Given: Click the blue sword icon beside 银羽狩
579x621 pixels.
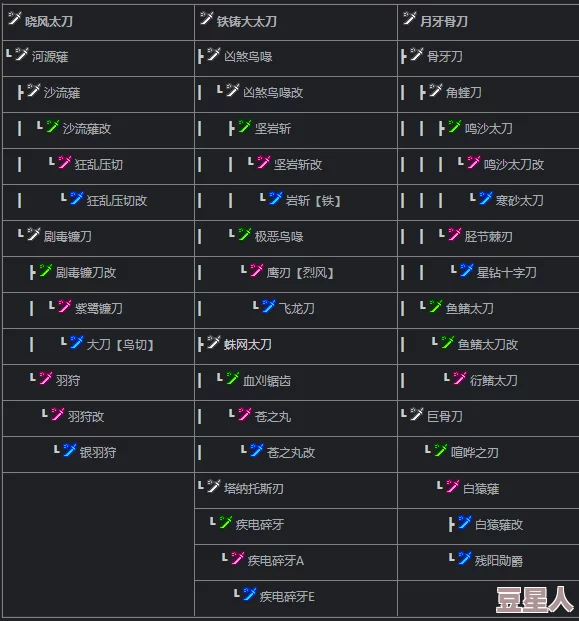Looking at the screenshot, I should pos(70,450).
